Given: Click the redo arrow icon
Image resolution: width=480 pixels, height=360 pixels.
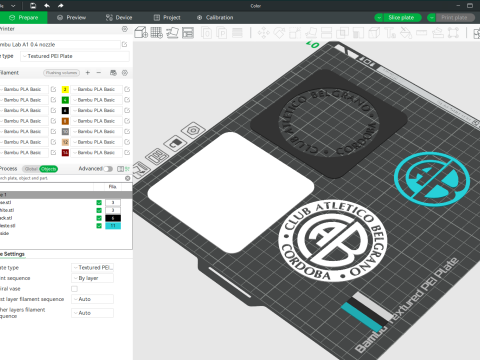Looking at the screenshot, I should point(61,6).
